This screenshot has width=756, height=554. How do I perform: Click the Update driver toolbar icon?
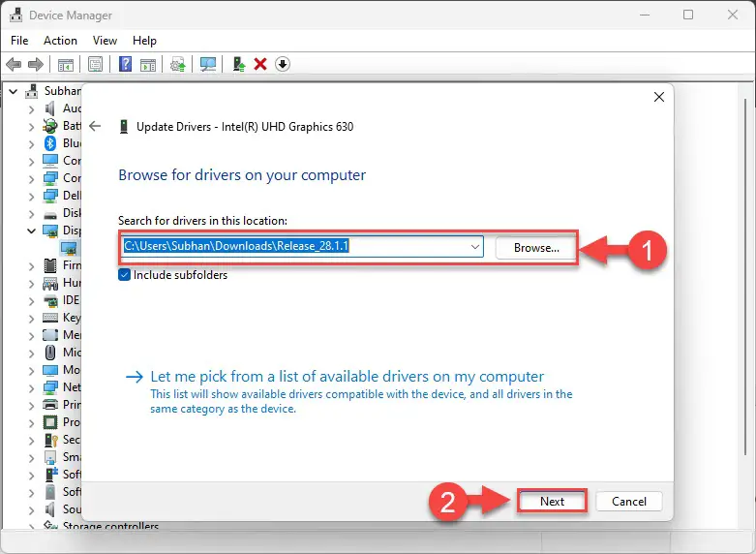pyautogui.click(x=239, y=64)
